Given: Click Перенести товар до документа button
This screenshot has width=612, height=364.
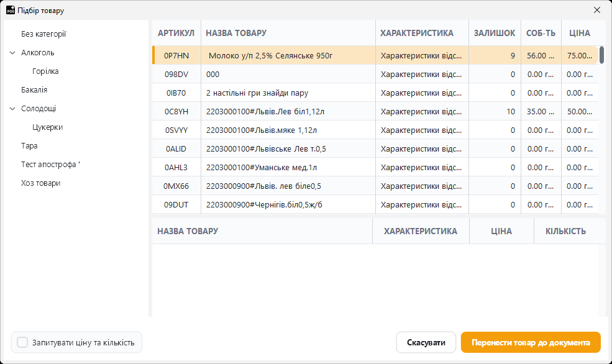Looking at the screenshot, I should click(x=531, y=342).
